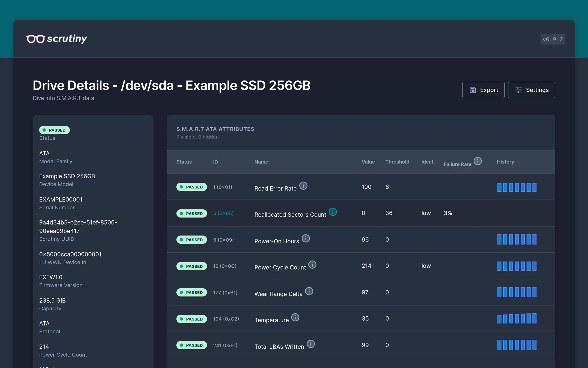Click the History column header
The width and height of the screenshot is (588, 368).
pos(505,162)
